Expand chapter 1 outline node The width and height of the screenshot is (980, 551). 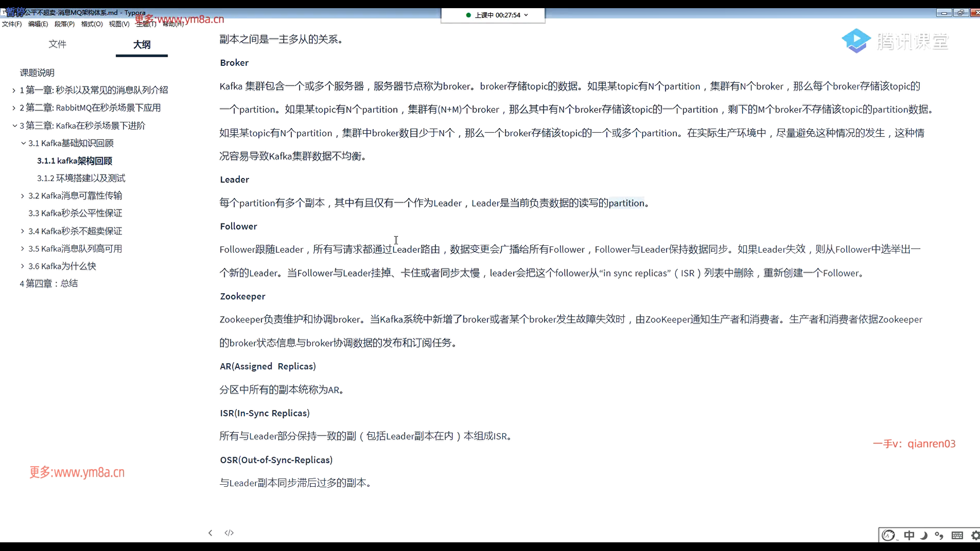14,90
